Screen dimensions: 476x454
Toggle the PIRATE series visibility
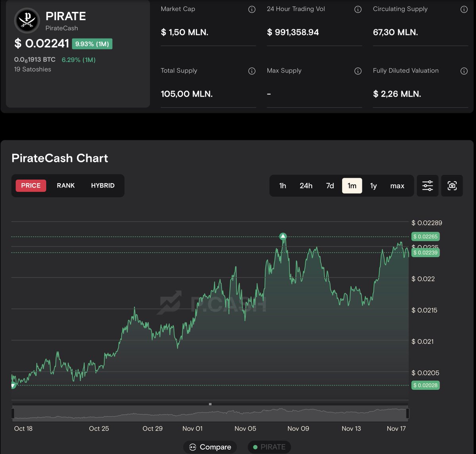[269, 447]
